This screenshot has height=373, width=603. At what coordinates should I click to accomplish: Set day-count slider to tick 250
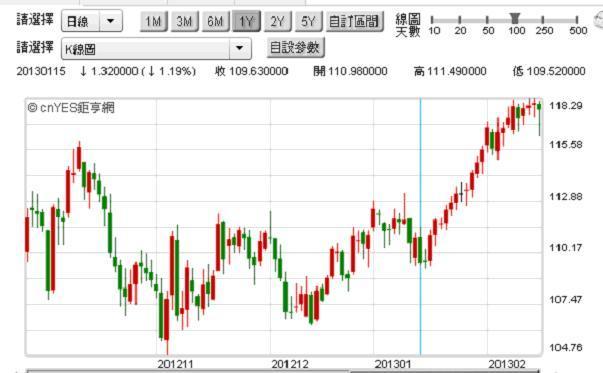pyautogui.click(x=543, y=20)
